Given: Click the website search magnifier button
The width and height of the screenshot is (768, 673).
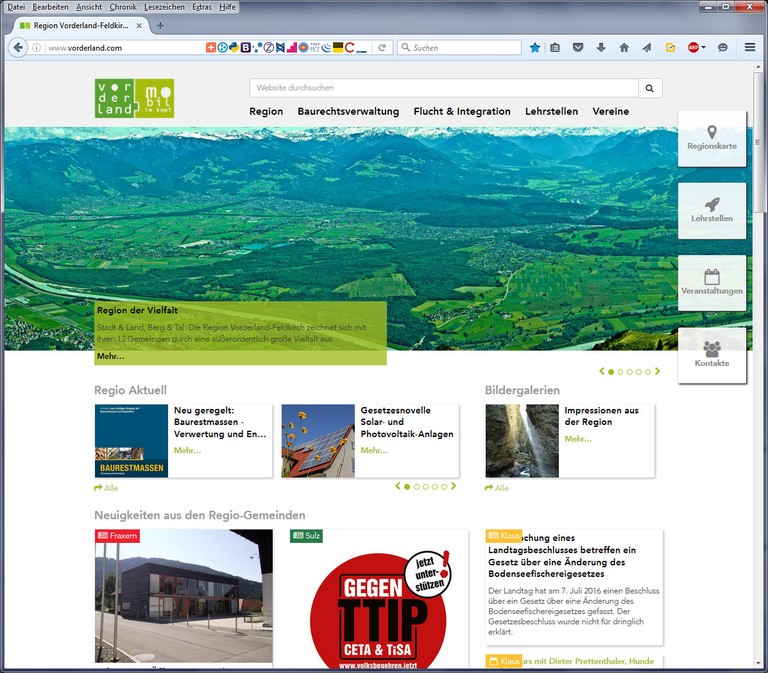Looking at the screenshot, I should point(650,88).
